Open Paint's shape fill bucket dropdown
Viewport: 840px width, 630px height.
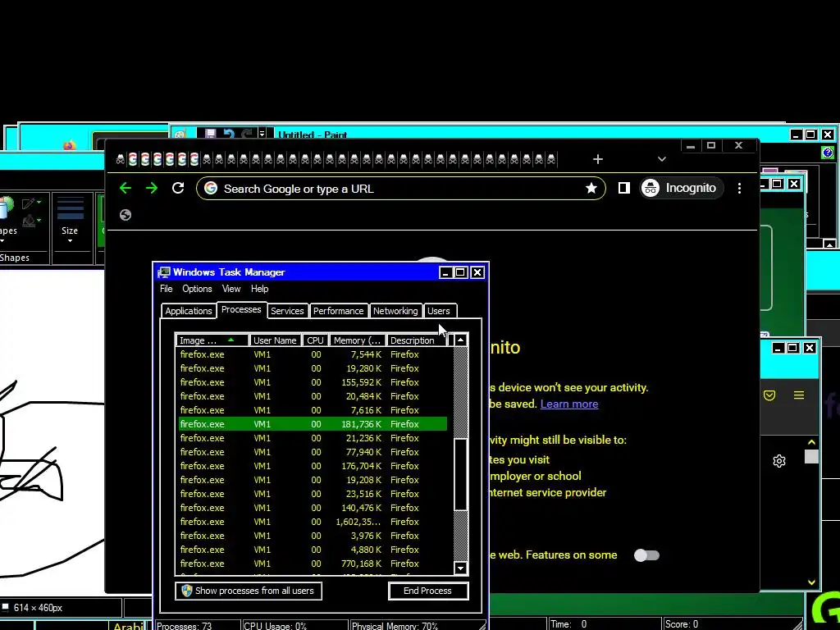[x=31, y=220]
